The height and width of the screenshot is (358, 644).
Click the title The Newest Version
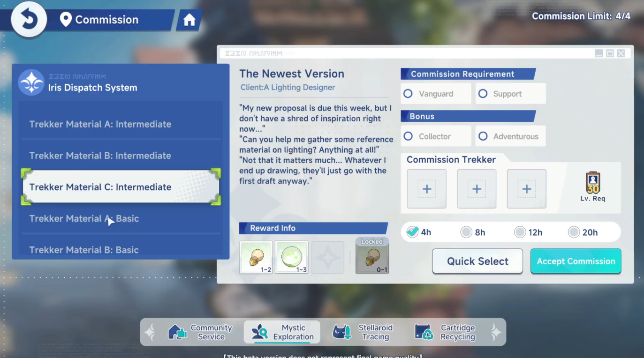coord(292,74)
